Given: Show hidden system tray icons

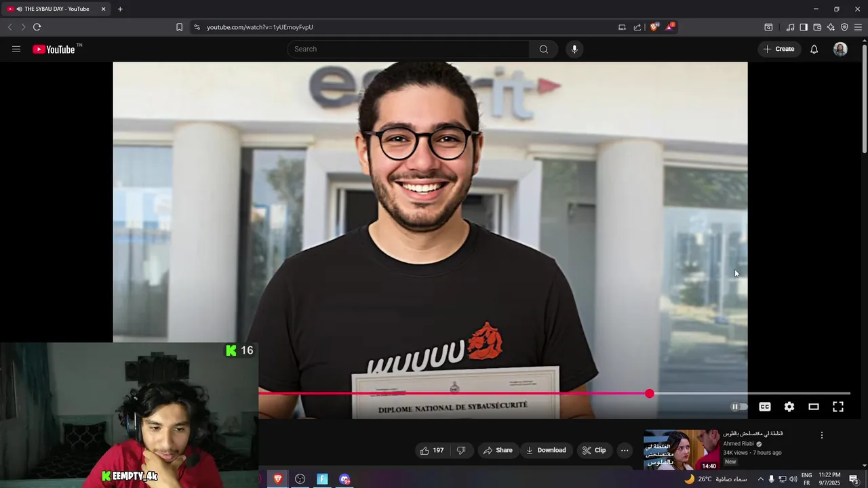Looking at the screenshot, I should [x=759, y=479].
